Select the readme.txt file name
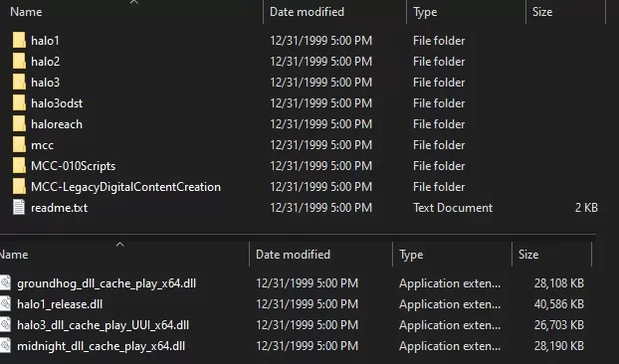This screenshot has width=619, height=364. click(60, 208)
